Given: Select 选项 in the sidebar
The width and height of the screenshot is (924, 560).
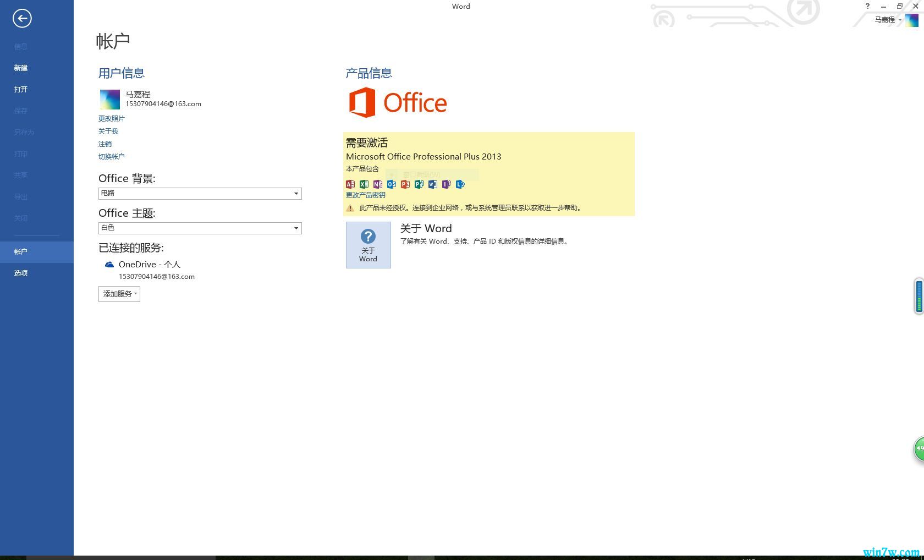Looking at the screenshot, I should (37, 273).
